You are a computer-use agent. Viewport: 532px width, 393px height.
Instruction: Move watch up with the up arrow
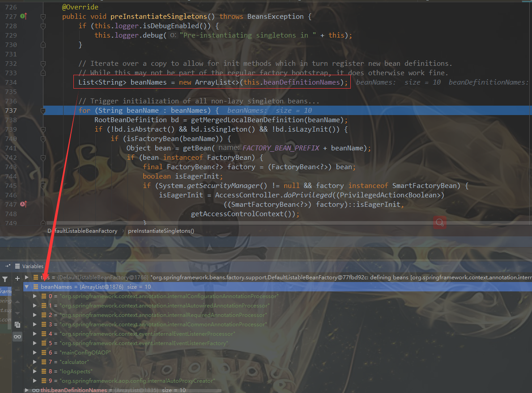[17, 301]
